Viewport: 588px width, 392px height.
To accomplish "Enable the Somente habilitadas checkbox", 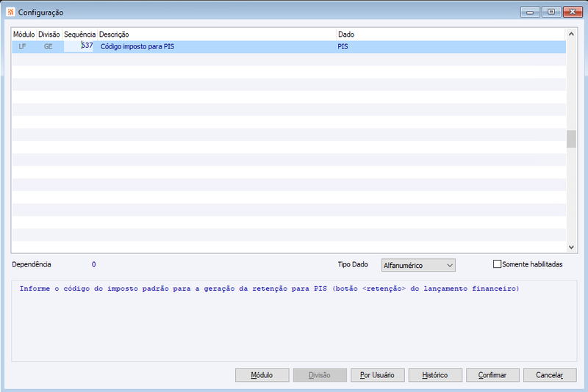I will pos(497,264).
